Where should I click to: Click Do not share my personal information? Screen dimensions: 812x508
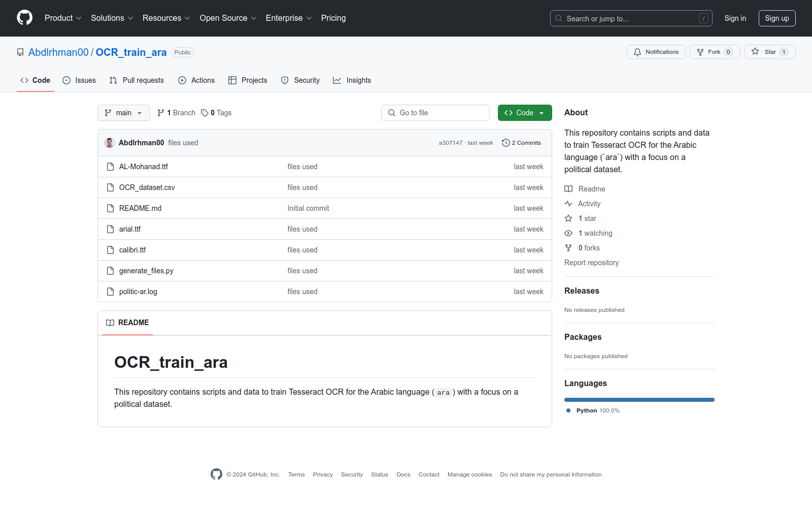click(551, 474)
